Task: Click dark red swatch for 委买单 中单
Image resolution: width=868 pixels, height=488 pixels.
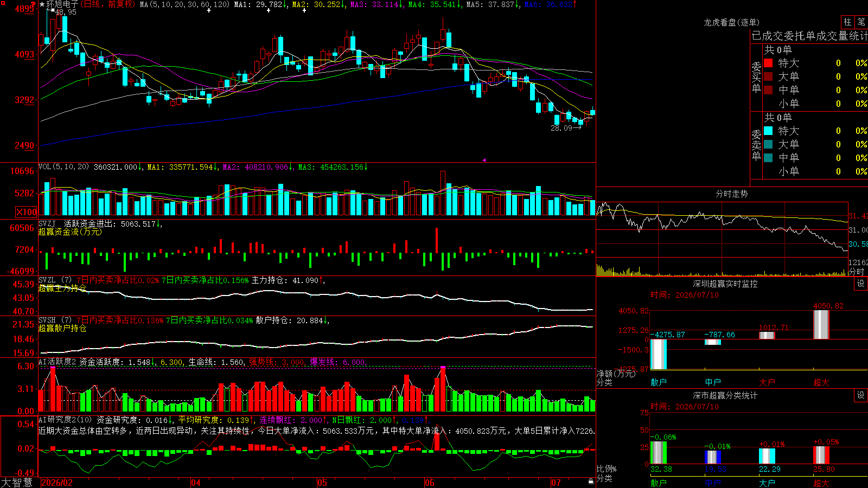Action: click(768, 90)
